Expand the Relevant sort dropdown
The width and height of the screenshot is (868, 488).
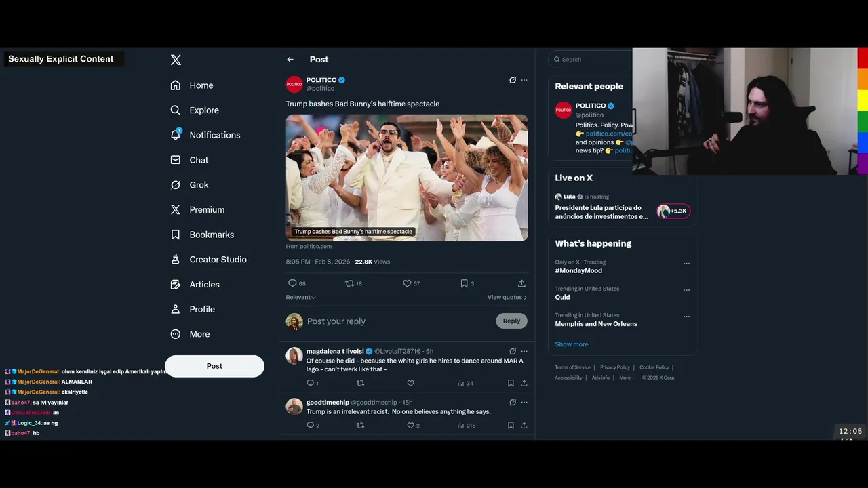point(301,297)
